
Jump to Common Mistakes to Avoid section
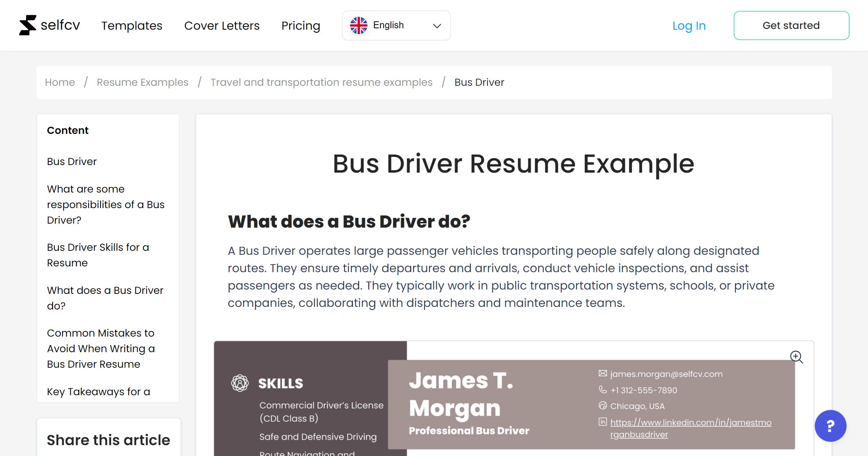tap(101, 349)
